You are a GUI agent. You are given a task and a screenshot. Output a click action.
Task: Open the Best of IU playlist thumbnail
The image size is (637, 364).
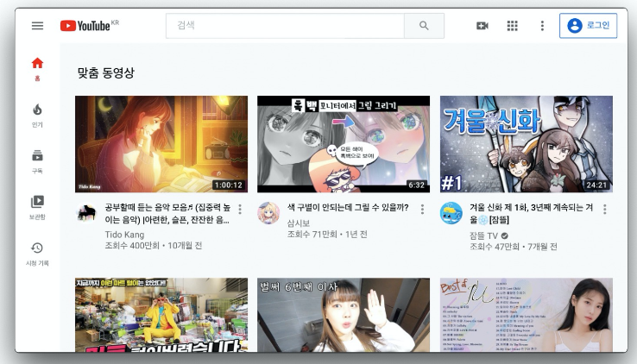(527, 315)
